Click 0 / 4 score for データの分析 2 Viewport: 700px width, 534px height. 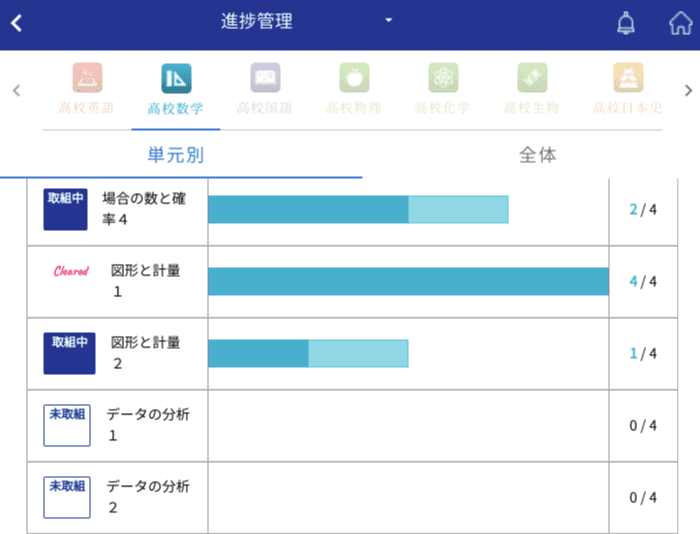coord(643,497)
